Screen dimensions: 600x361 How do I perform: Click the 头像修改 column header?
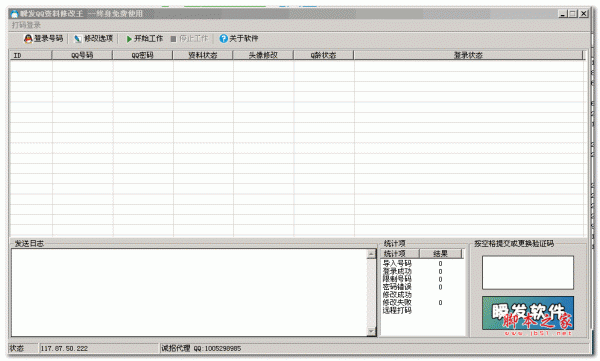pos(263,55)
